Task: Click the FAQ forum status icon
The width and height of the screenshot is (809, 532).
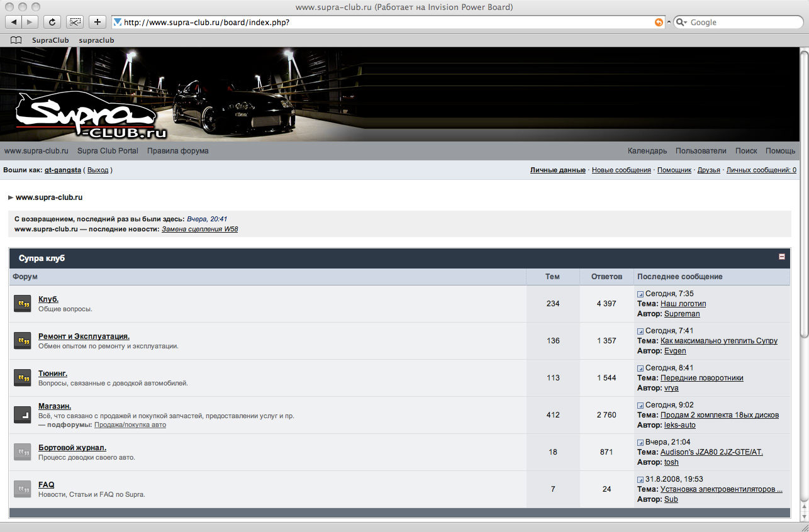Action: pos(23,489)
